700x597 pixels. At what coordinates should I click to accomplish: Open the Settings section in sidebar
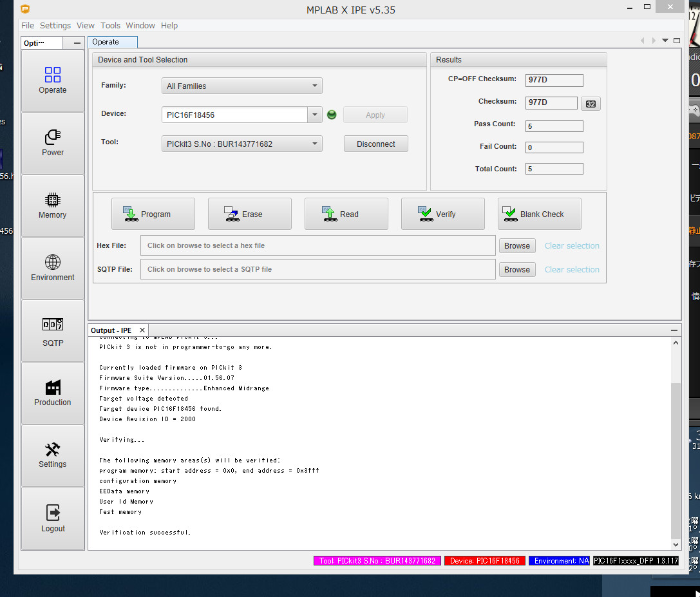click(x=53, y=456)
